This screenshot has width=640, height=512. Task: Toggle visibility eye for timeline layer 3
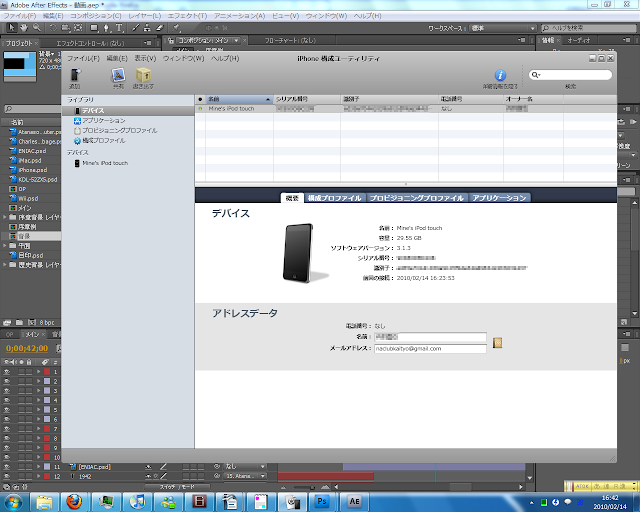coord(7,391)
